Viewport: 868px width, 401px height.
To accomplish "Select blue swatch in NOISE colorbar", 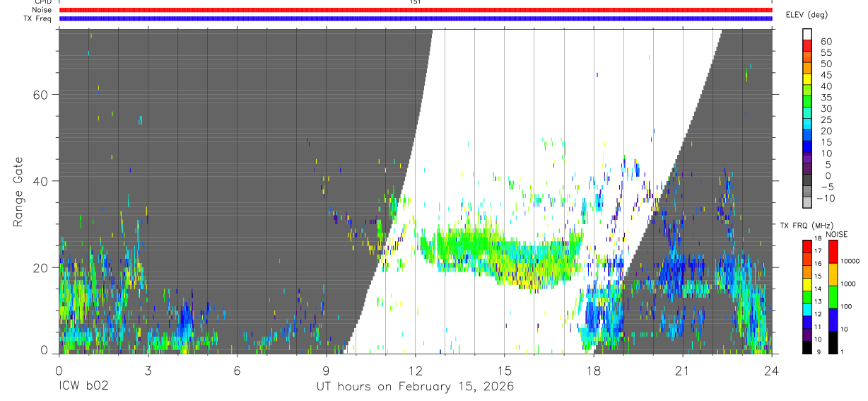I will pyautogui.click(x=833, y=319).
